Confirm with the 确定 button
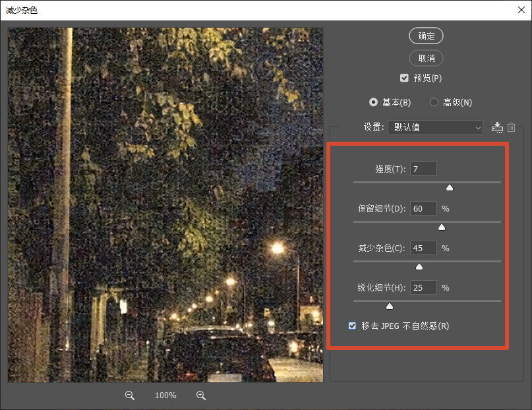Viewport: 532px width, 410px height. pyautogui.click(x=426, y=36)
